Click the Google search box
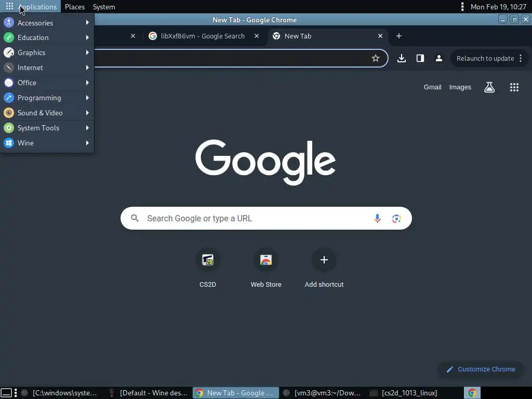This screenshot has width=532, height=399. (x=266, y=218)
